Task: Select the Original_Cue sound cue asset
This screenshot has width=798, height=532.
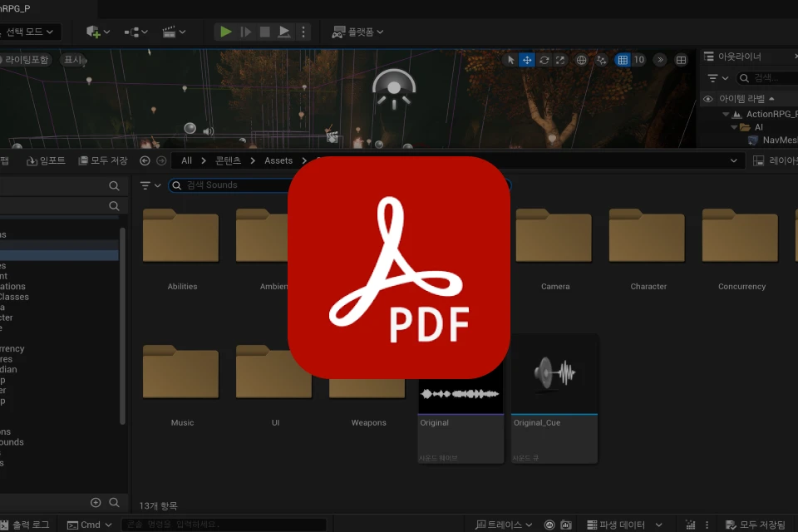Action: [x=554, y=399]
